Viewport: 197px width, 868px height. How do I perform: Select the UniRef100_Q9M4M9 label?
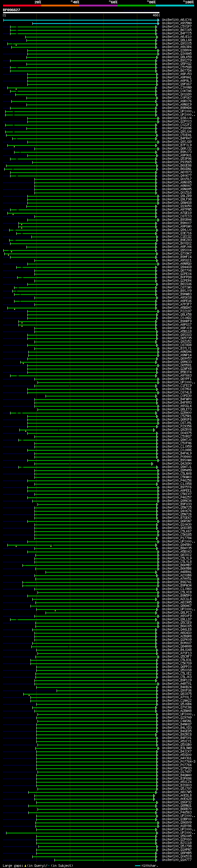coord(176,470)
